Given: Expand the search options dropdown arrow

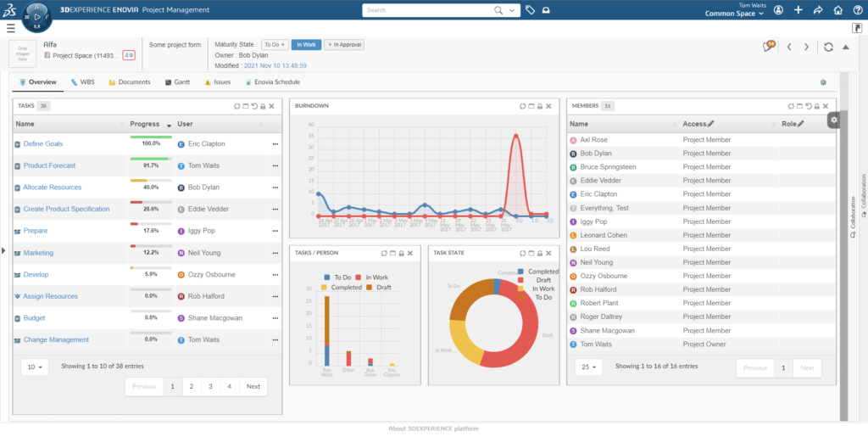Looking at the screenshot, I should click(512, 10).
